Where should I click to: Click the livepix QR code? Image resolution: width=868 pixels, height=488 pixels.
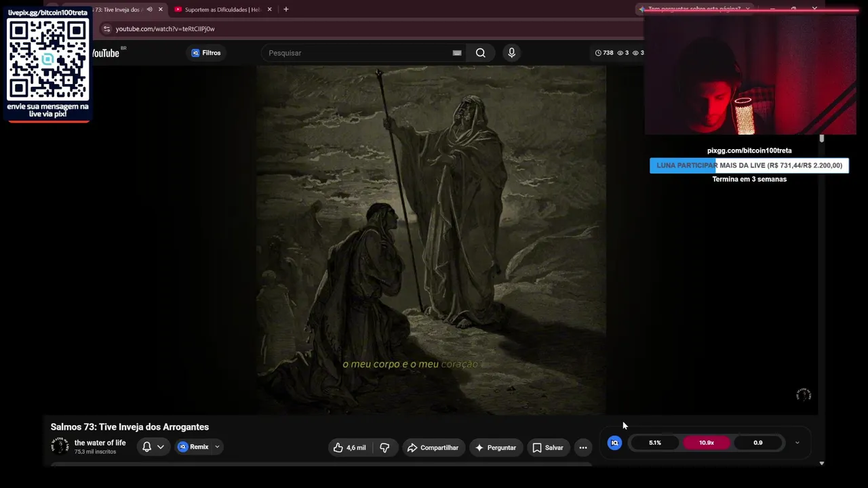pos(47,60)
